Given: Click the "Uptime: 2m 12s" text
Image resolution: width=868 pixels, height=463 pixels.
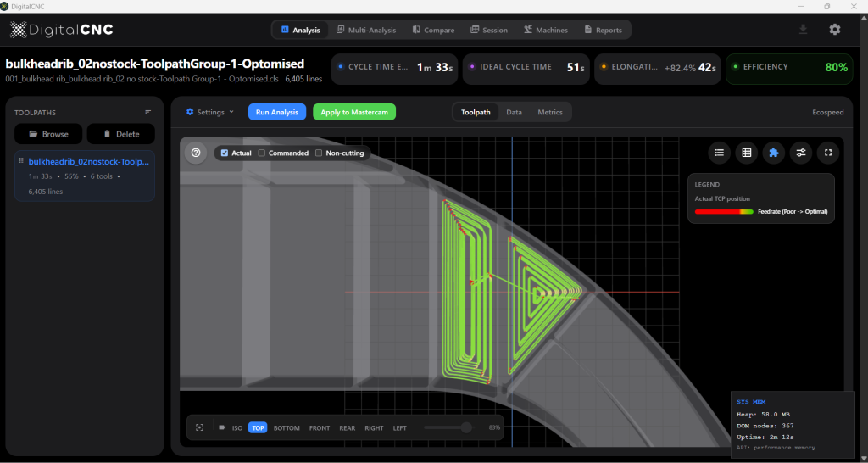Looking at the screenshot, I should tap(765, 437).
